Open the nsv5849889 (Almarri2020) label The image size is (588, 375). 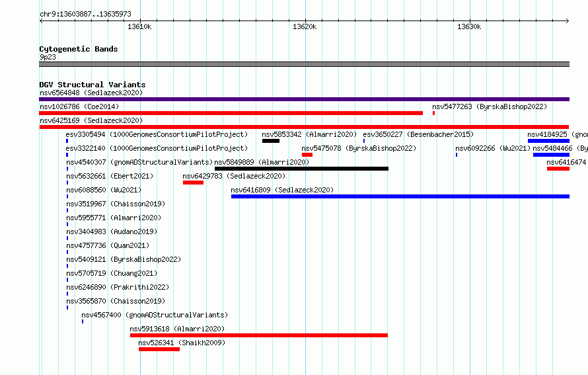(262, 162)
